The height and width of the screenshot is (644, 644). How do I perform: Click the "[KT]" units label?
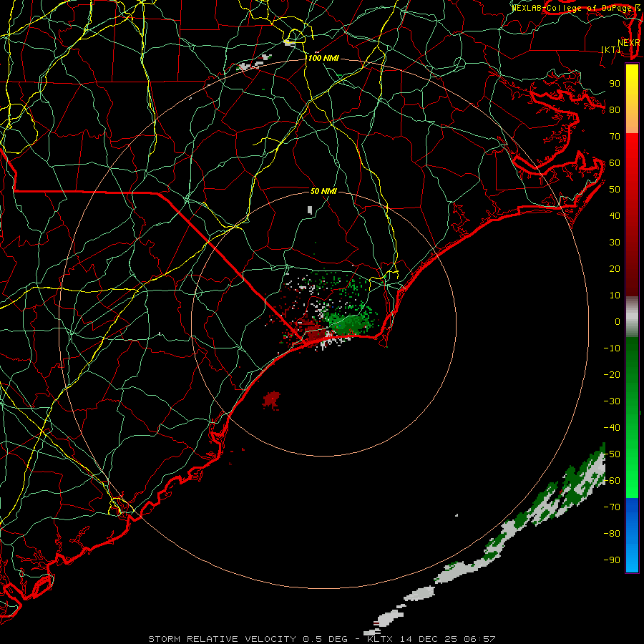(611, 49)
